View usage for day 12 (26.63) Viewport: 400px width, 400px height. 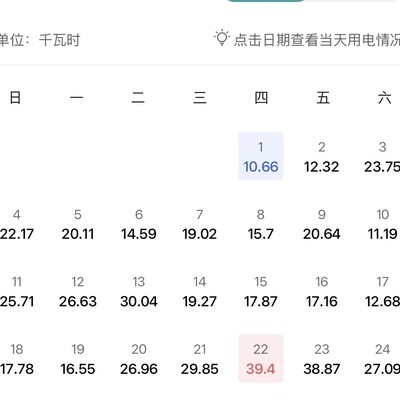[78, 292]
